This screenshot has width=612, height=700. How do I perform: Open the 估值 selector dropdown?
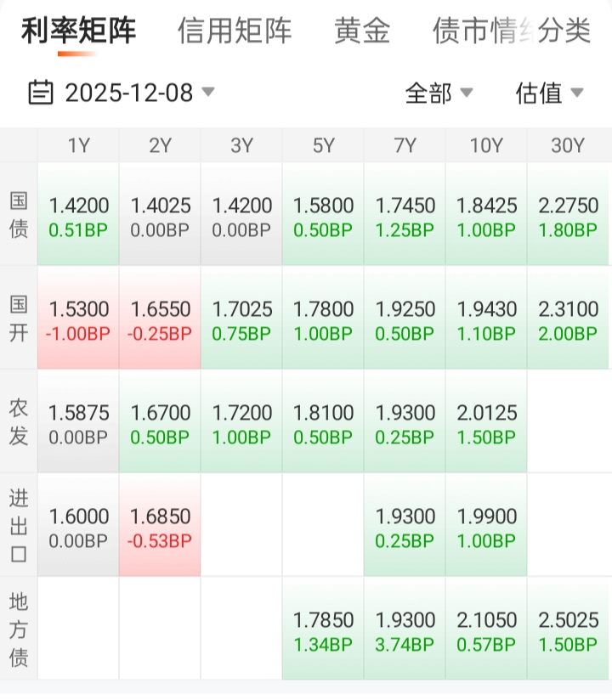click(x=549, y=93)
